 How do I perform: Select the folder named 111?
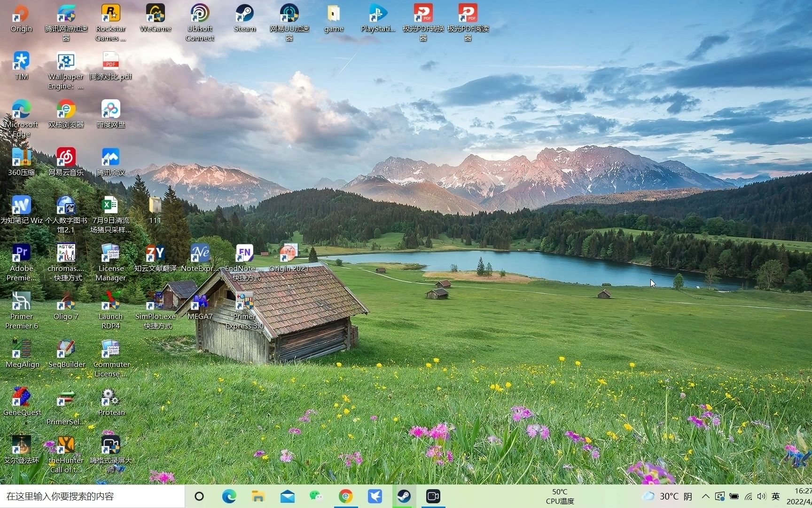click(155, 210)
